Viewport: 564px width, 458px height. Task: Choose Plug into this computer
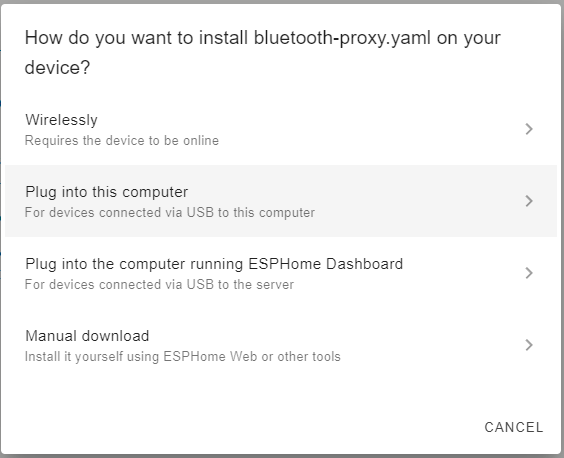point(281,201)
